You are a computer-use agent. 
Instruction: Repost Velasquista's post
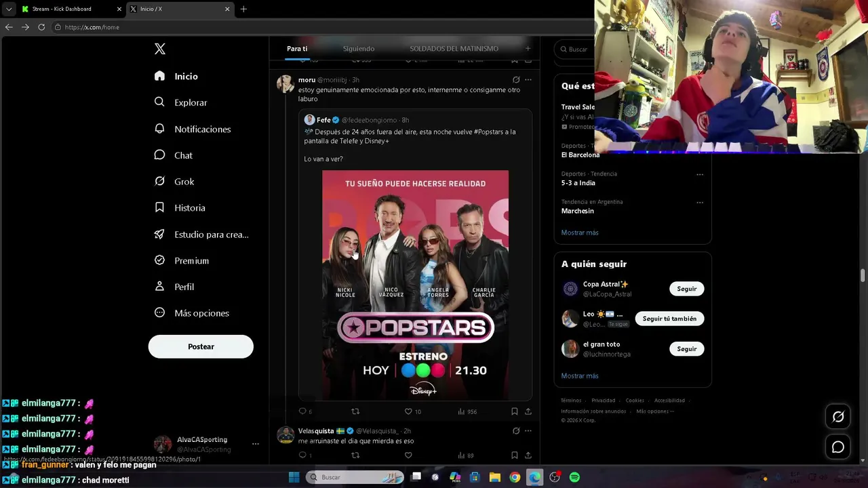click(355, 455)
